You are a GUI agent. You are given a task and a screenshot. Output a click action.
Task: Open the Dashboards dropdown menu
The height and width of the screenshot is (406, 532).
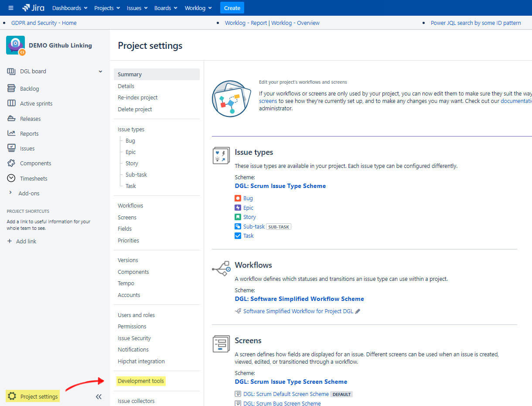coord(70,8)
